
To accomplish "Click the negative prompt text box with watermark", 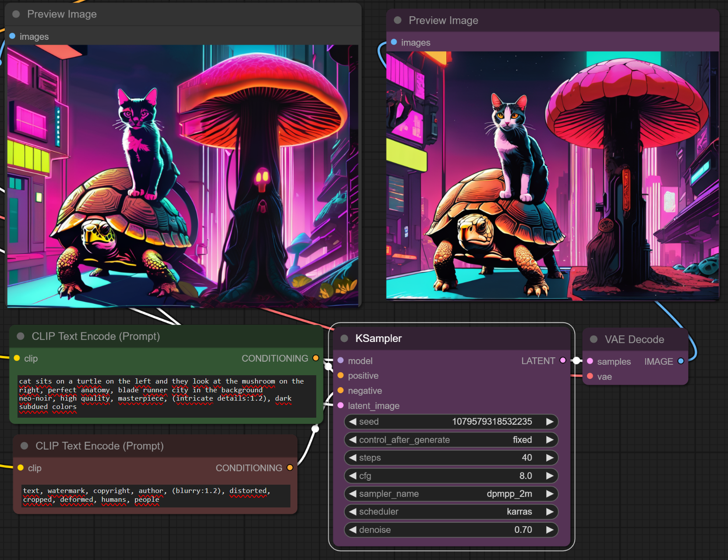I will click(155, 495).
